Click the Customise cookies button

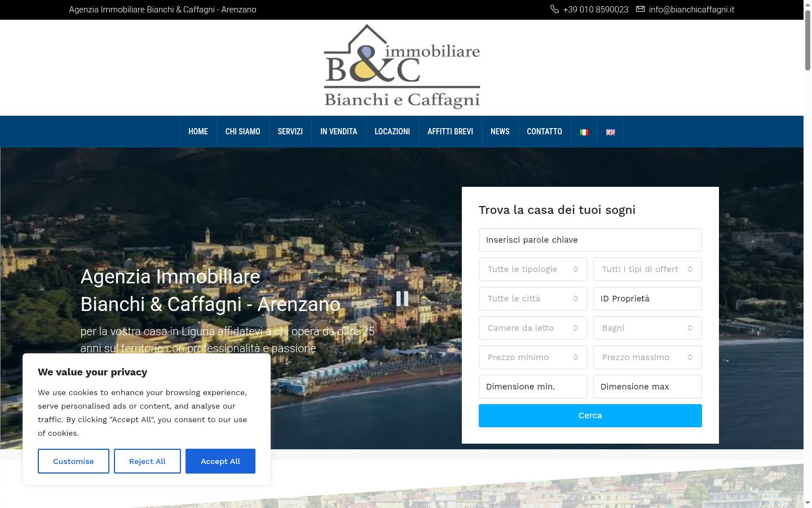click(x=73, y=461)
